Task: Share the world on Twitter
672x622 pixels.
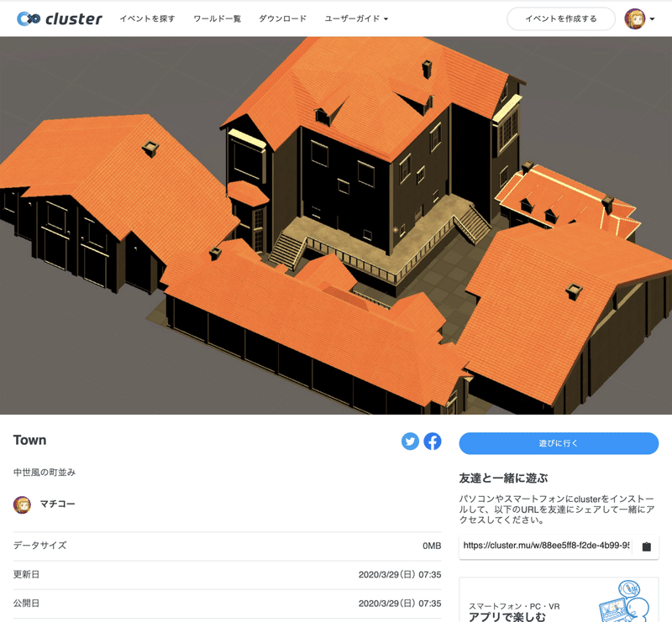Action: (410, 442)
